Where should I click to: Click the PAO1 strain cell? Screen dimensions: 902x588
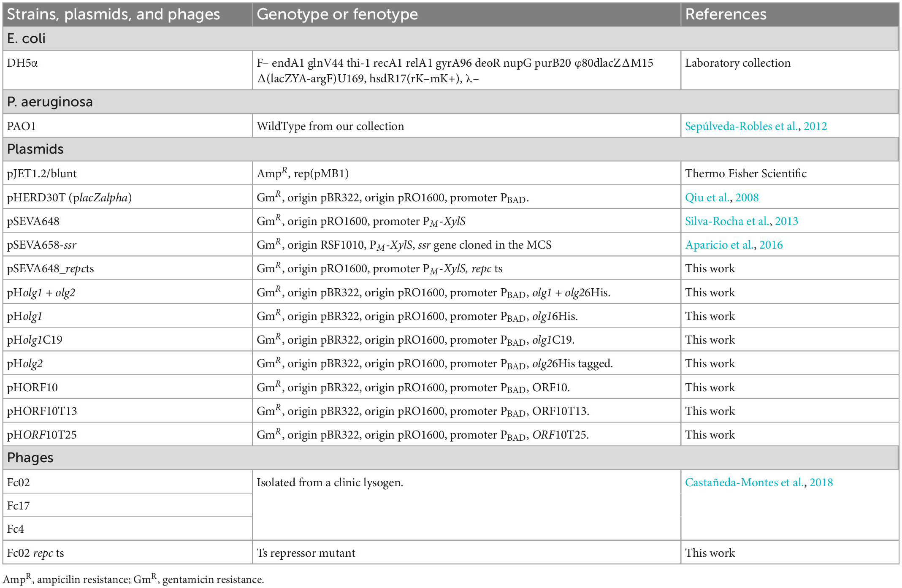click(127, 126)
